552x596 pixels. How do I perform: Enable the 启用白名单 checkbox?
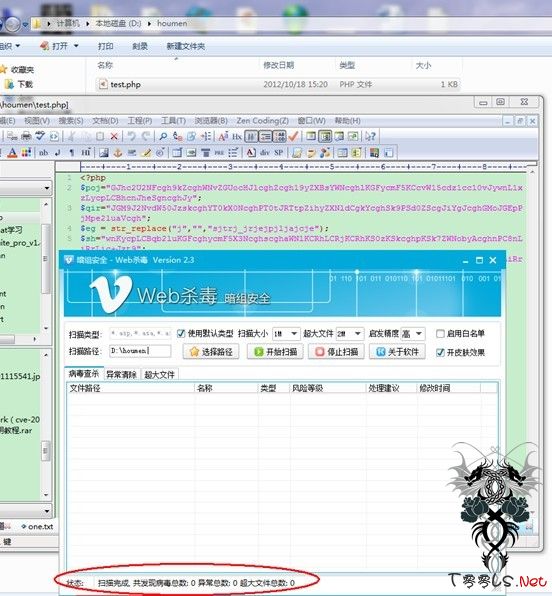[x=440, y=333]
